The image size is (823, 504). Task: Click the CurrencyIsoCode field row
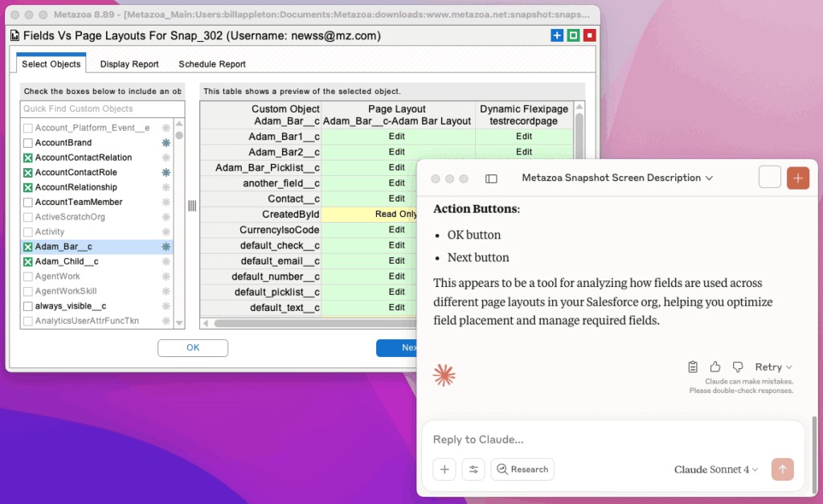tap(309, 230)
